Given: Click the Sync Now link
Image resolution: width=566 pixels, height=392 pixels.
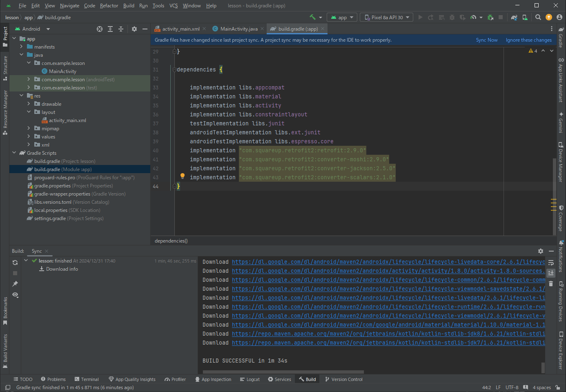Looking at the screenshot, I should [487, 40].
